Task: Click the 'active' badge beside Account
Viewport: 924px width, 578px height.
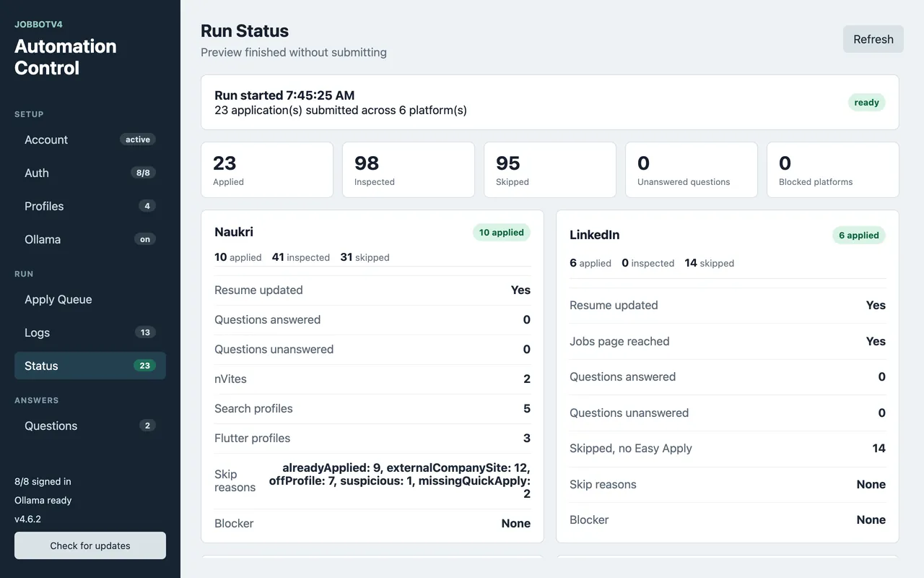Action: [x=137, y=139]
